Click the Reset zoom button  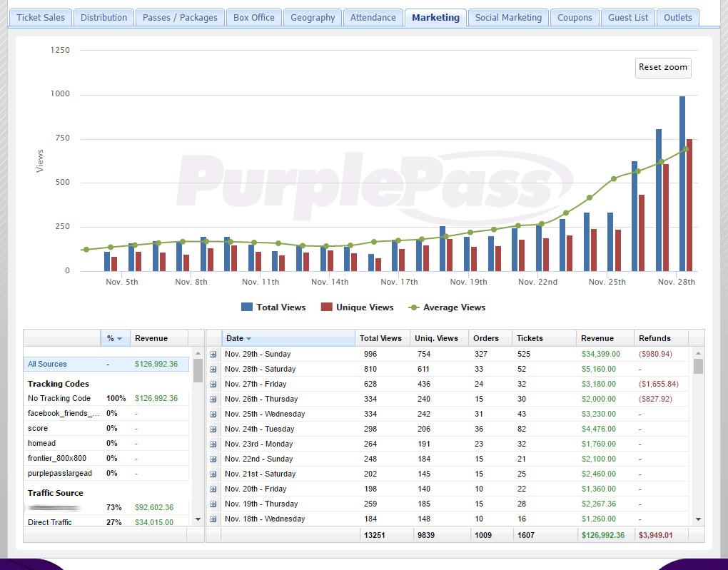point(663,67)
